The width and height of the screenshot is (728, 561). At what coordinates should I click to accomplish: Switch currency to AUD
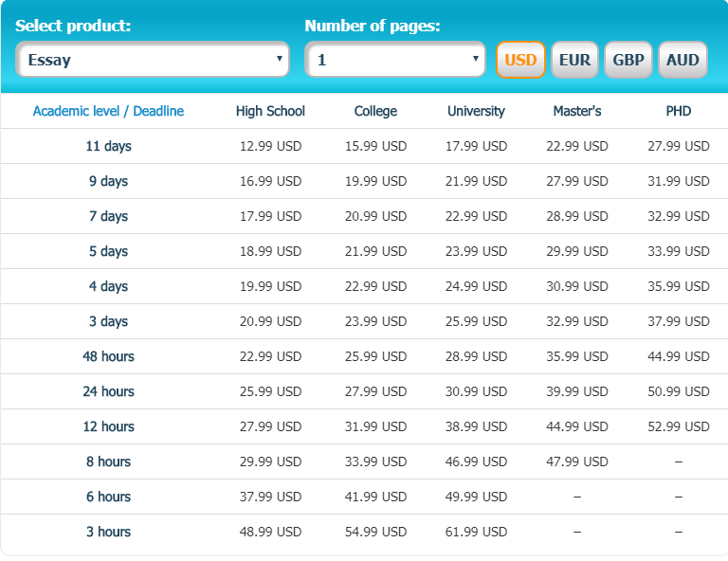click(x=682, y=60)
